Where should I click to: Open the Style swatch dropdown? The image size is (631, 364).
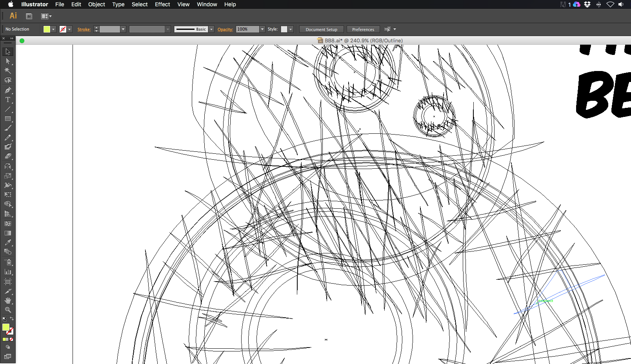(291, 29)
